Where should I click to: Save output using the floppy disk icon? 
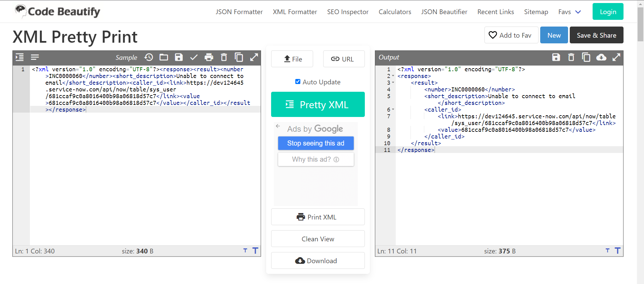(556, 57)
